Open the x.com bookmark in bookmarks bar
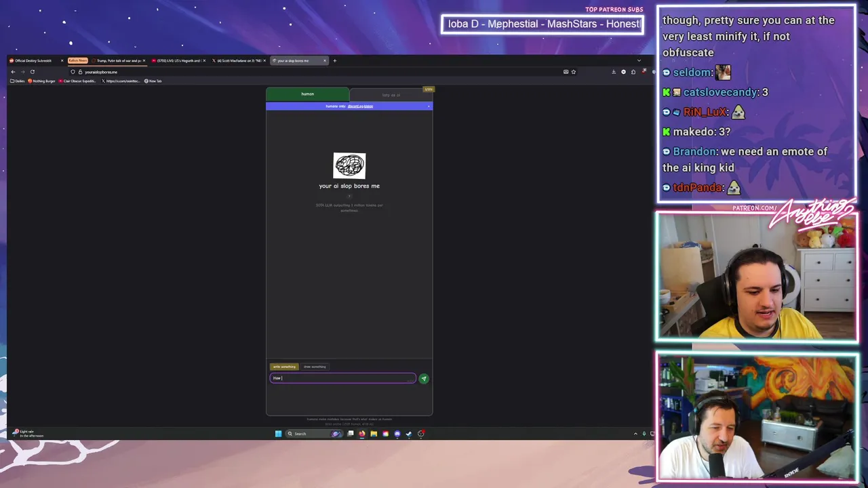The width and height of the screenshot is (868, 488). [x=121, y=81]
